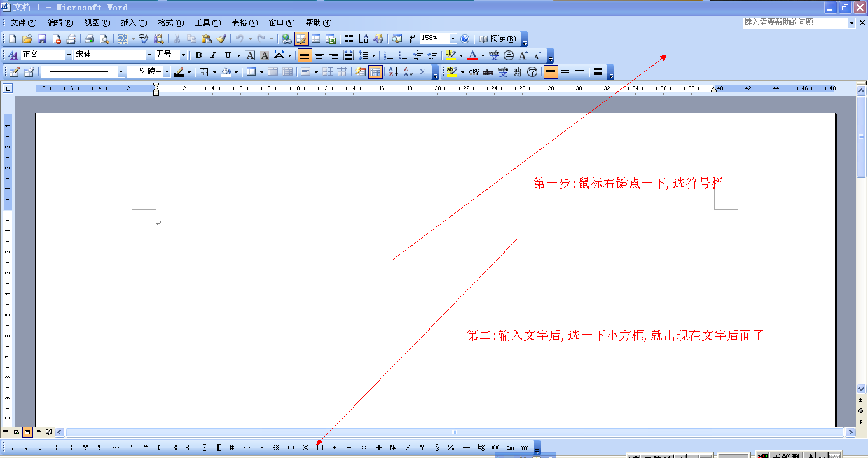
Task: Insert a hyperlink with the globe icon
Action: tap(287, 39)
